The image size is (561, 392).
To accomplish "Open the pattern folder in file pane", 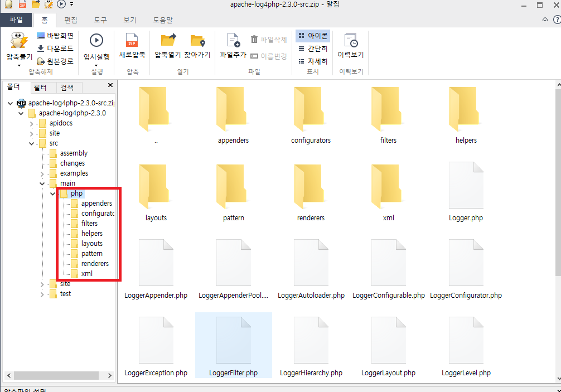I will point(233,193).
